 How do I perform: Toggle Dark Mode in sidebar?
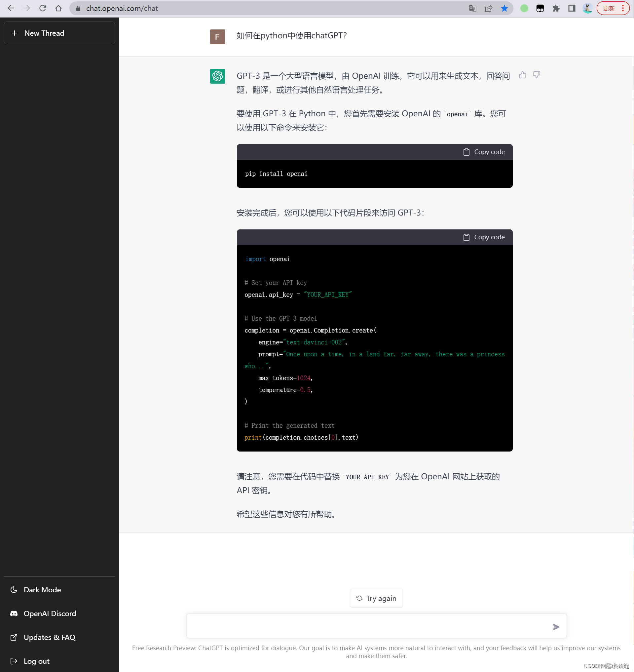(59, 590)
